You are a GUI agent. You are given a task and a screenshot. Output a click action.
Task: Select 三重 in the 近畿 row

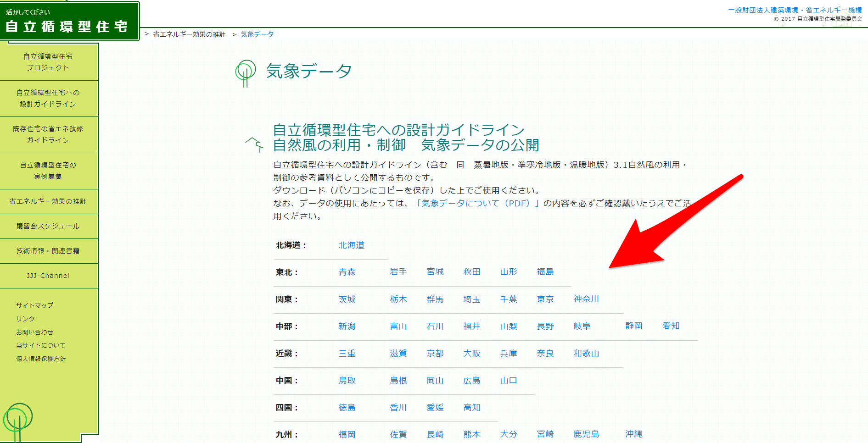347,353
